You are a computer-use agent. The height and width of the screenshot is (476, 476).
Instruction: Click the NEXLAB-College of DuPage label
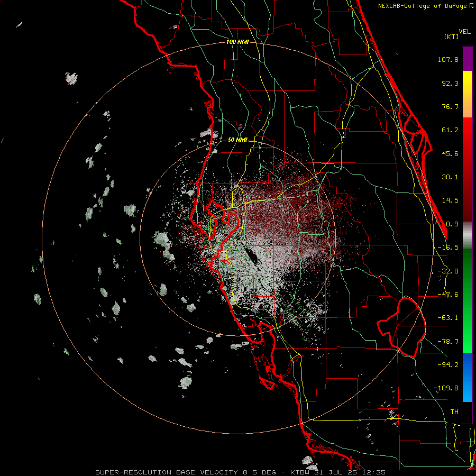(x=426, y=6)
